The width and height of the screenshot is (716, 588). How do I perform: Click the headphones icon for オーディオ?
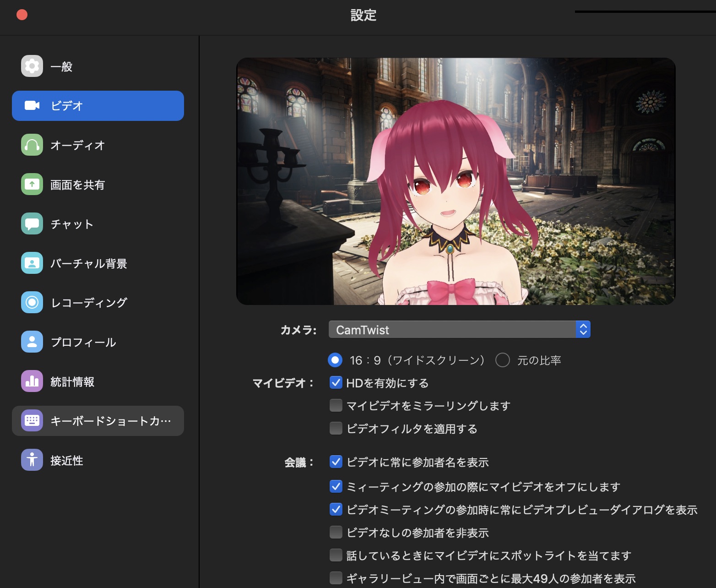point(32,145)
